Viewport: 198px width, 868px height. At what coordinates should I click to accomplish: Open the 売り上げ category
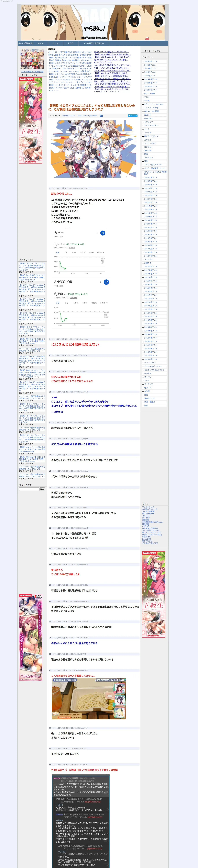point(148,140)
